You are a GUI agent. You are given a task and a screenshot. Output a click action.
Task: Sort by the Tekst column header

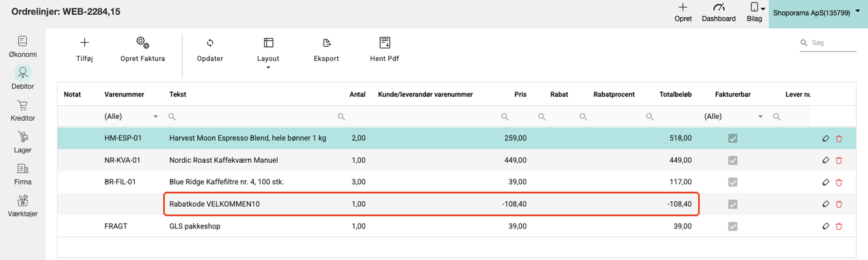pyautogui.click(x=178, y=94)
